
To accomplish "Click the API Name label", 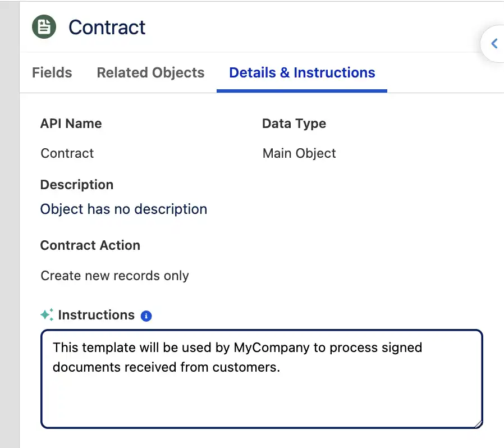I will click(x=71, y=124).
